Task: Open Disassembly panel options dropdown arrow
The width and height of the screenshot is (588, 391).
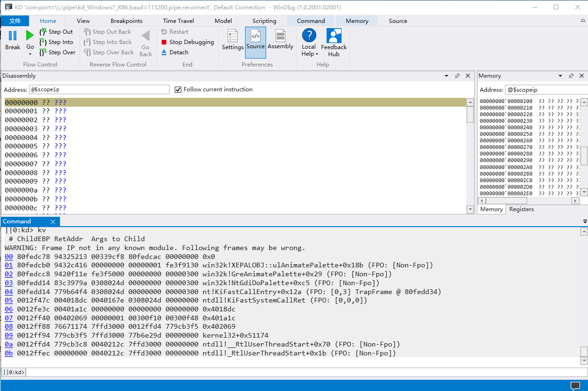Action: coord(447,76)
